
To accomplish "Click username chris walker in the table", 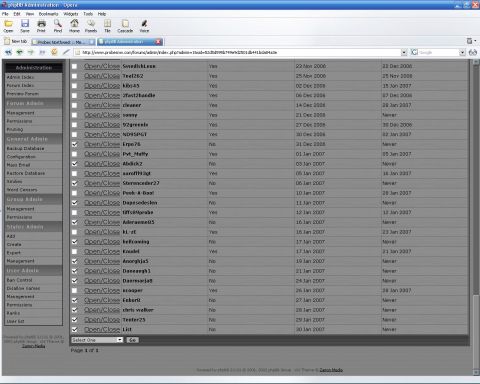I will pos(138,310).
